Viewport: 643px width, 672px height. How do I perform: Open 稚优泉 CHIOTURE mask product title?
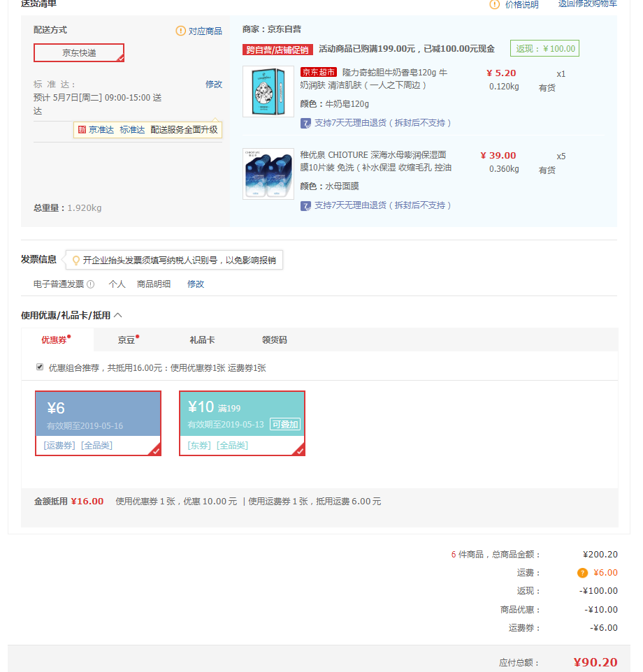[x=375, y=161]
